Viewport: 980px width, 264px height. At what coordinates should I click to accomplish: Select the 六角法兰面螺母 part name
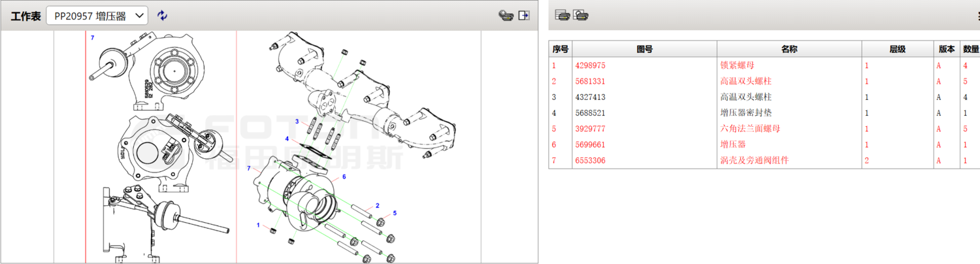pos(749,129)
